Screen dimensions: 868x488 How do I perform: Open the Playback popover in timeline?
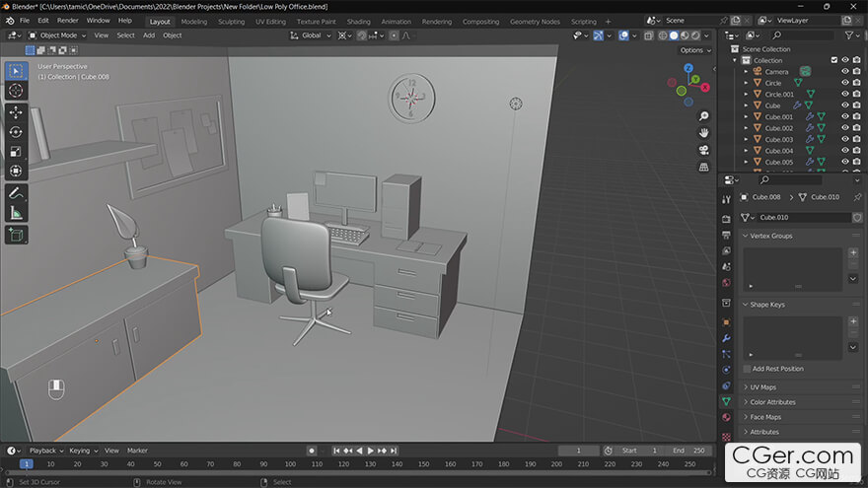point(45,451)
